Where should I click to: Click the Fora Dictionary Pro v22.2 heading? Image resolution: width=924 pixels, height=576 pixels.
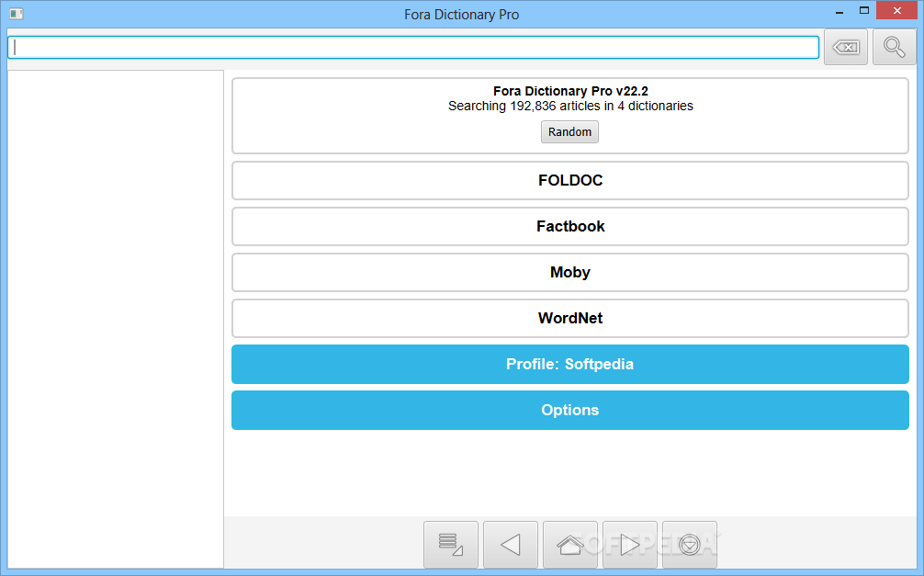(570, 91)
